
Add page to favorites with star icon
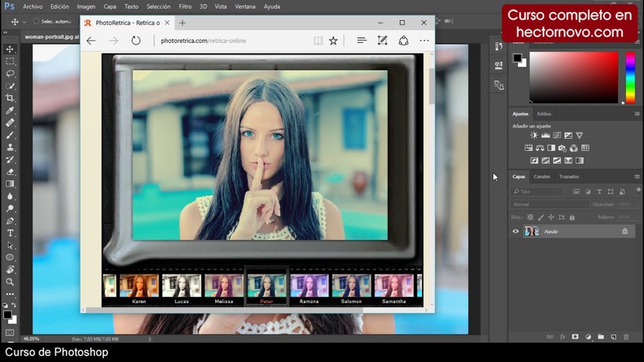click(333, 41)
